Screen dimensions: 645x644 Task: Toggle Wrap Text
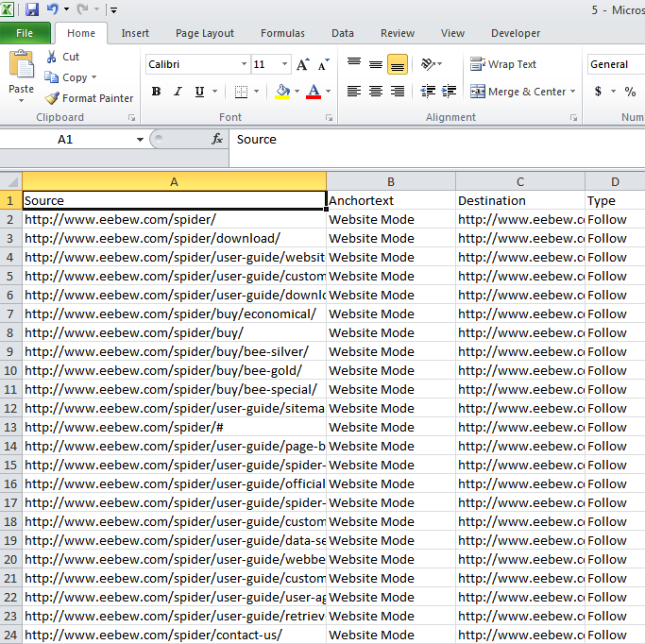[503, 64]
